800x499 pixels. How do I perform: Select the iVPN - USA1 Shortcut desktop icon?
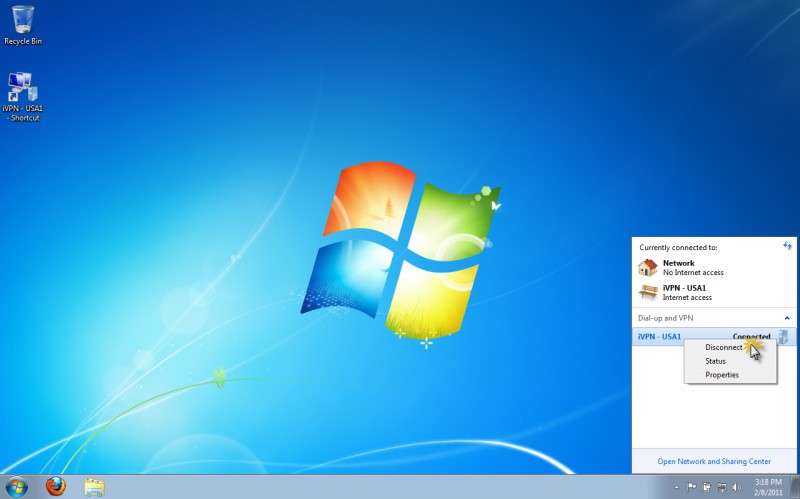[23, 97]
